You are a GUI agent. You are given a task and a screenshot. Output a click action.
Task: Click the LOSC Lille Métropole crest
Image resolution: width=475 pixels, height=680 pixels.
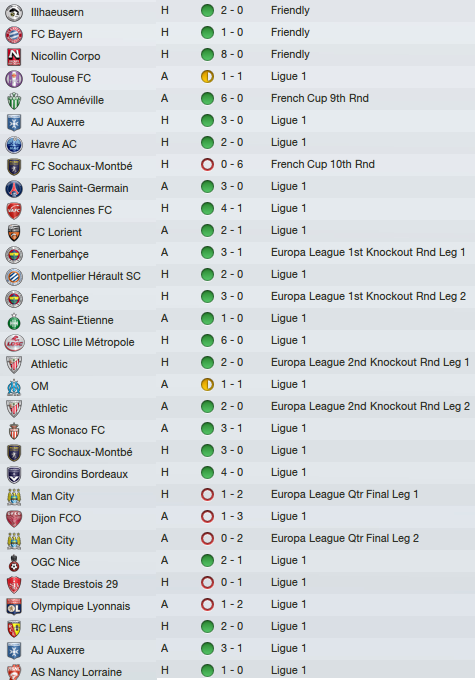click(x=14, y=343)
